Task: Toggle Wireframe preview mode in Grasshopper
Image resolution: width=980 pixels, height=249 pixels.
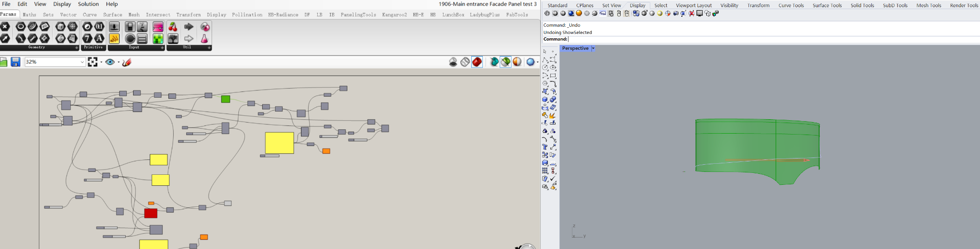Action: pyautogui.click(x=465, y=62)
